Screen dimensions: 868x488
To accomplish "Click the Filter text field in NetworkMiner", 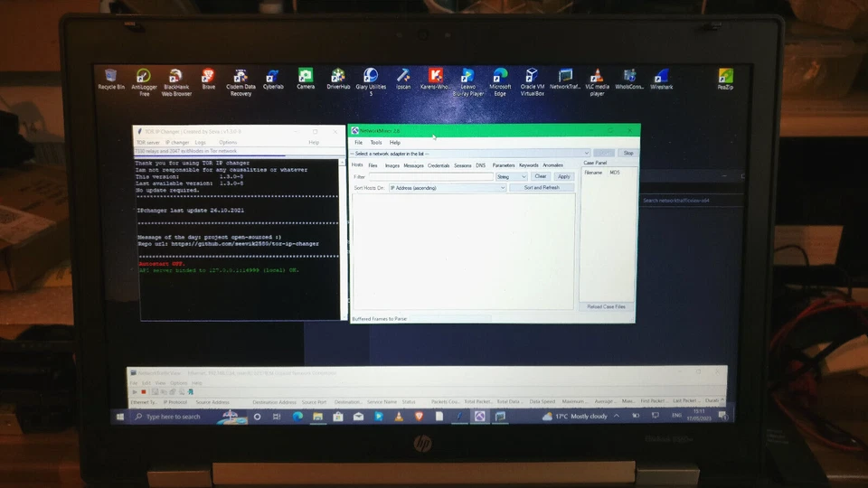I will tap(430, 176).
